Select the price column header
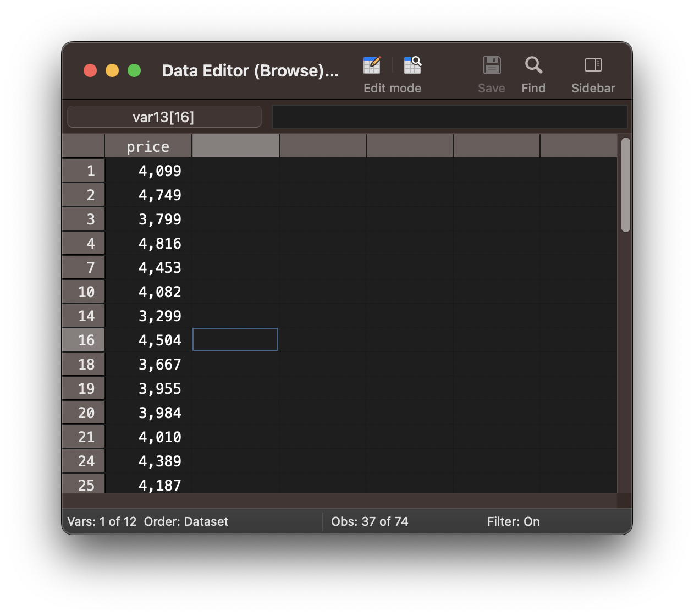 (x=148, y=147)
